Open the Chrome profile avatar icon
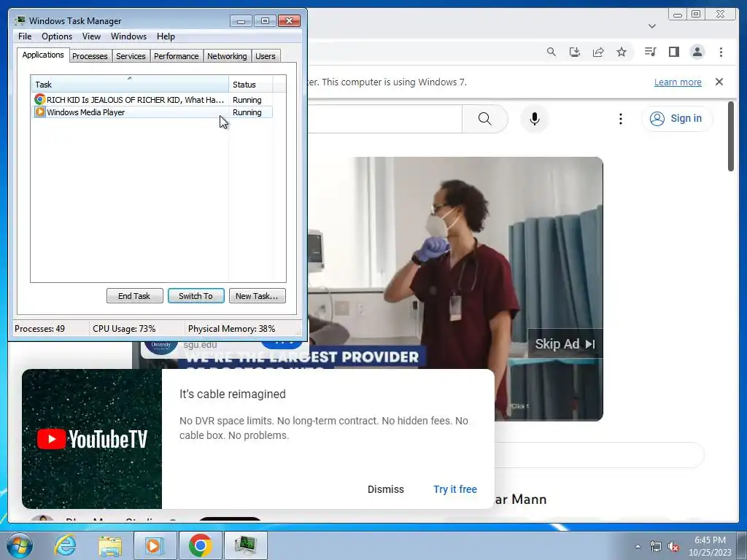The width and height of the screenshot is (747, 560). [697, 52]
